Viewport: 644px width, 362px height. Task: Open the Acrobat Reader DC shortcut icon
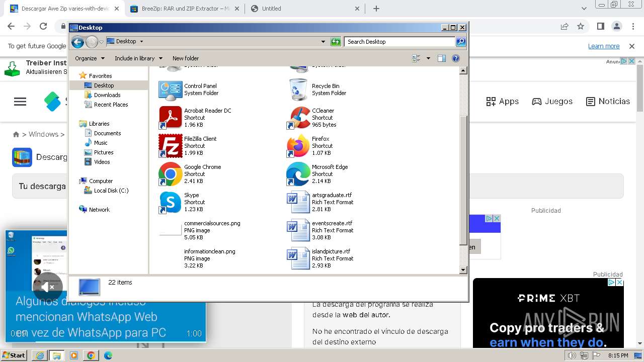[x=170, y=118]
